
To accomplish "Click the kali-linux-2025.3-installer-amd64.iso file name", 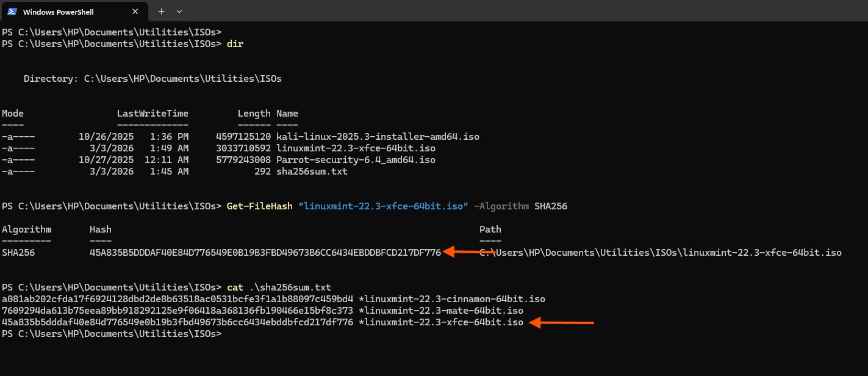I will [x=378, y=137].
